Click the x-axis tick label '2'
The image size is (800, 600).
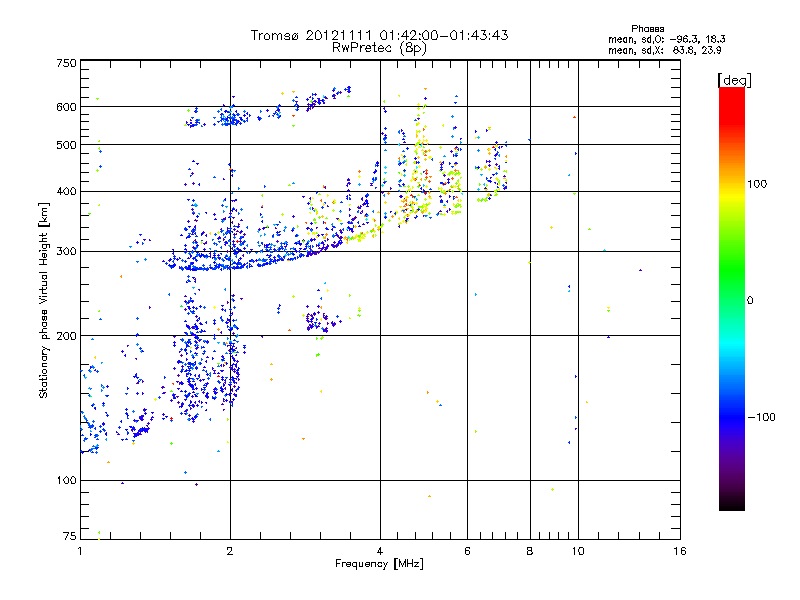click(230, 551)
